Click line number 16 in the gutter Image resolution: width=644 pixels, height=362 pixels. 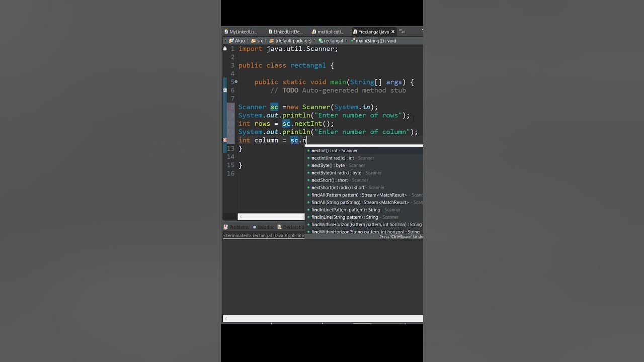230,173
